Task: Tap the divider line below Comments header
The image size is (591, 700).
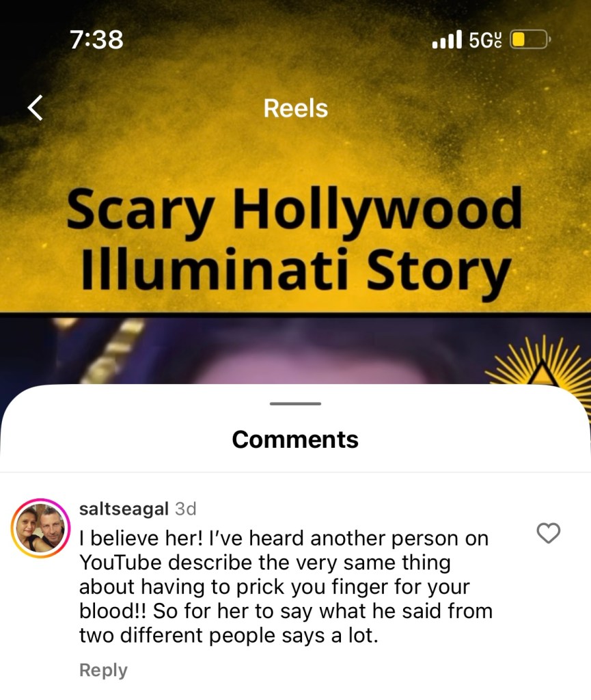Action: coord(295,472)
